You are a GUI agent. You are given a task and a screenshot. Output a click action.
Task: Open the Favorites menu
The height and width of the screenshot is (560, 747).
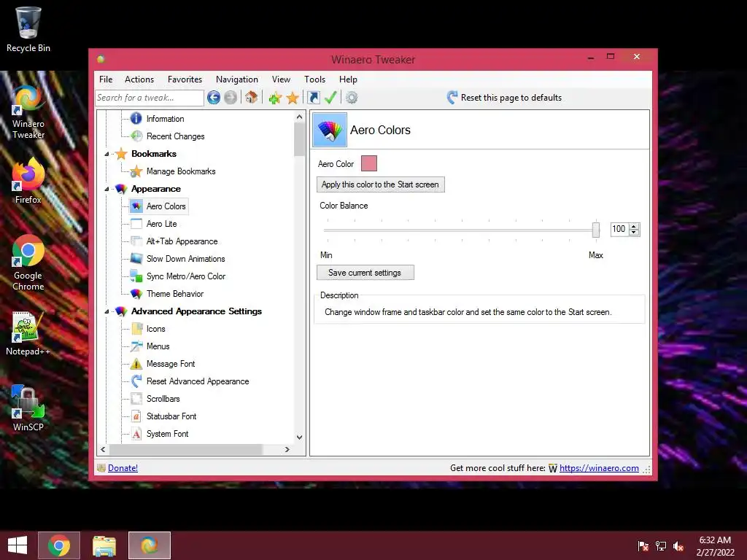click(185, 79)
